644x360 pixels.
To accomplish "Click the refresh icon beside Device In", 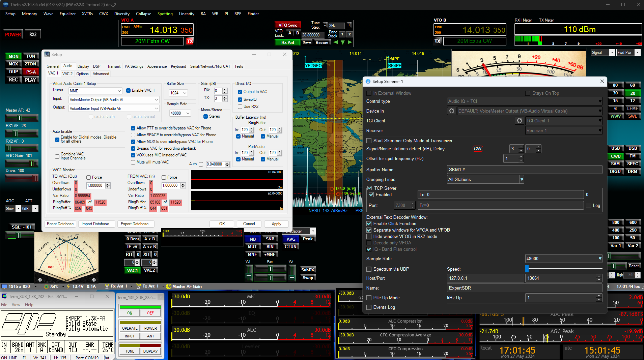I will [451, 111].
